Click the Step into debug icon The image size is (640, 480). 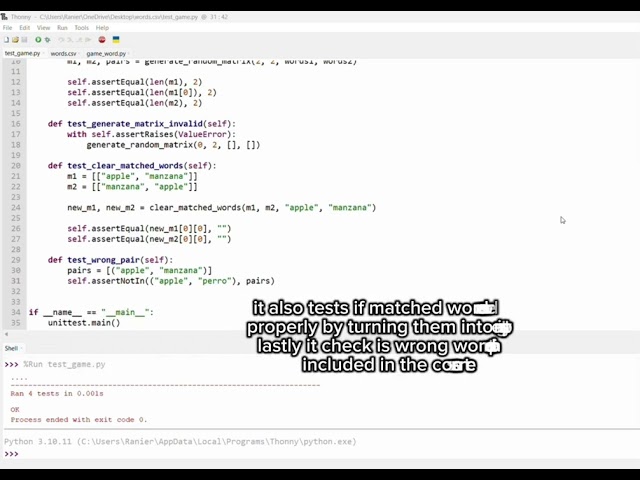70,40
